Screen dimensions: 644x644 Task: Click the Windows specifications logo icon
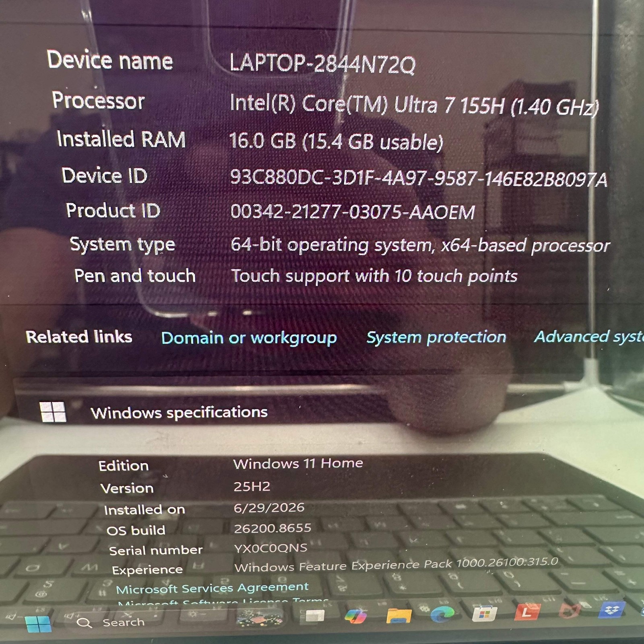(x=53, y=412)
